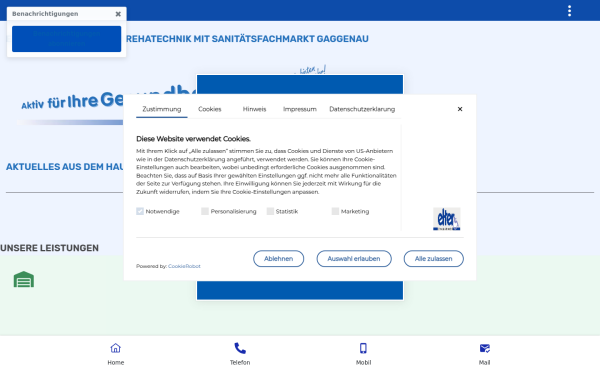Tap the Mail envelope icon
This screenshot has height=375, width=600.
click(x=484, y=348)
